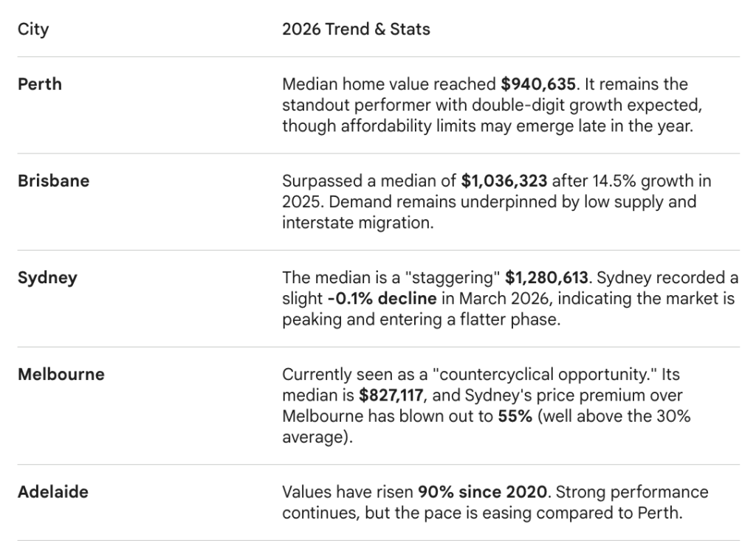Viewport: 756px width, 554px height.
Task: Select the Melbourne row label
Action: tap(61, 374)
